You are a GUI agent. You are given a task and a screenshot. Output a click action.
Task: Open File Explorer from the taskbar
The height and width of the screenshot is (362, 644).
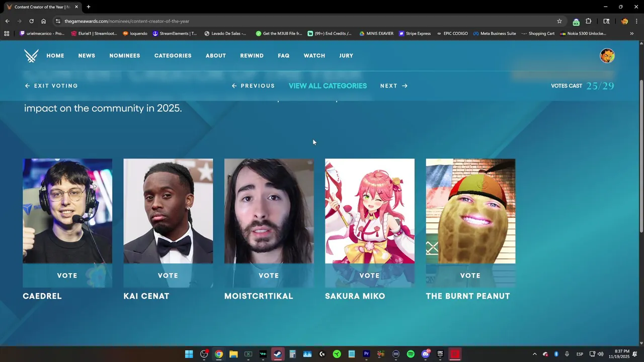(233, 354)
